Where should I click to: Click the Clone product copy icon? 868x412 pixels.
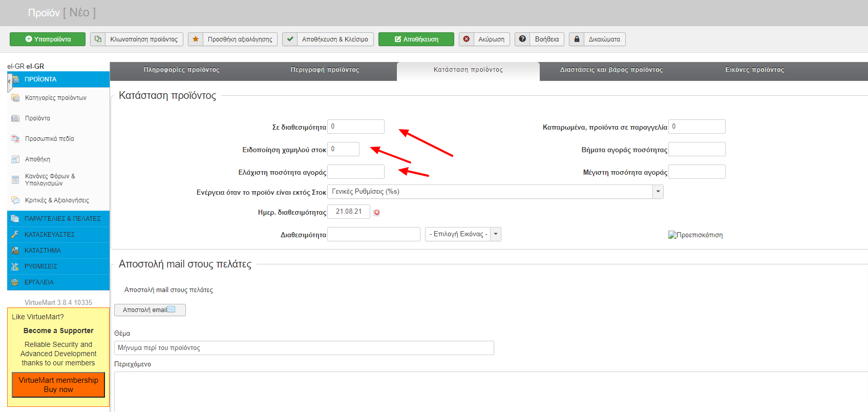click(x=98, y=39)
